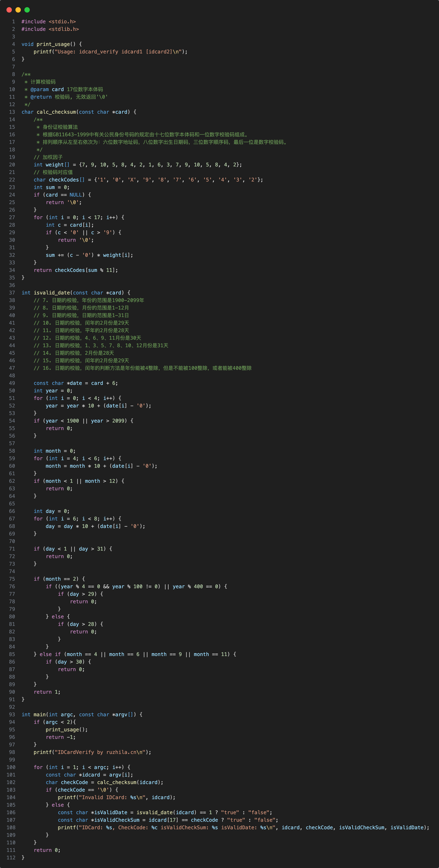Click 'int day = 0;' declaration
Image resolution: width=439 pixels, height=868 pixels.
(51, 511)
